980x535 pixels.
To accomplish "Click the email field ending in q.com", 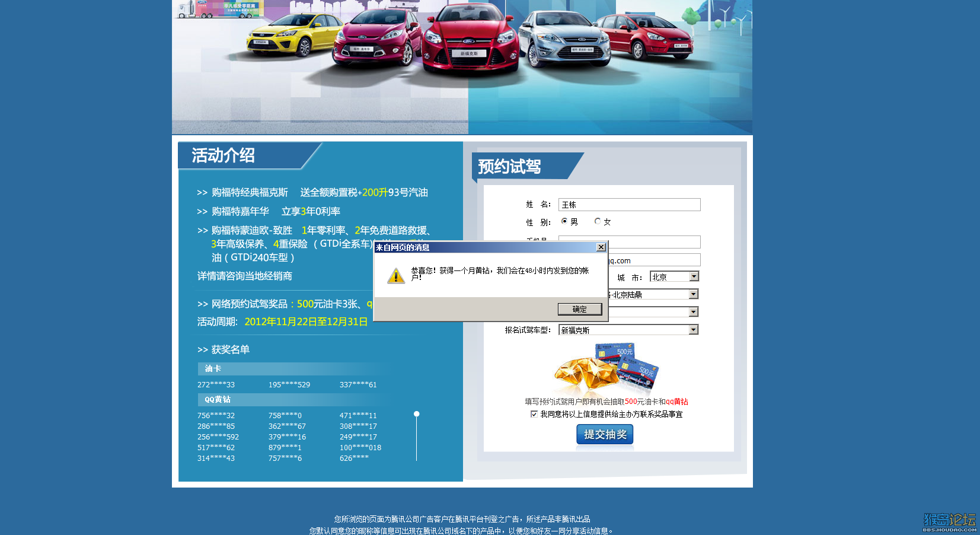I will click(x=654, y=260).
